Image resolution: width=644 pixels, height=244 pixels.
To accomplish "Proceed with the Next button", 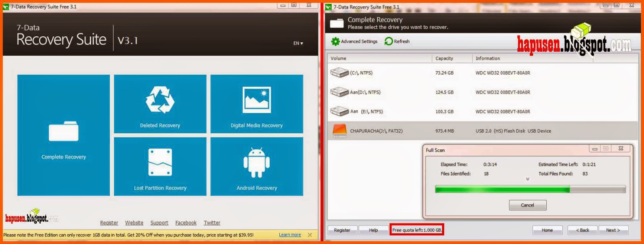I will tap(613, 230).
